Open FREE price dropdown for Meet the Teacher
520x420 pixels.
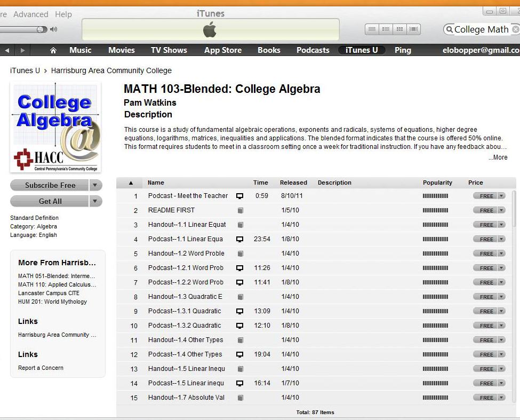tap(501, 196)
